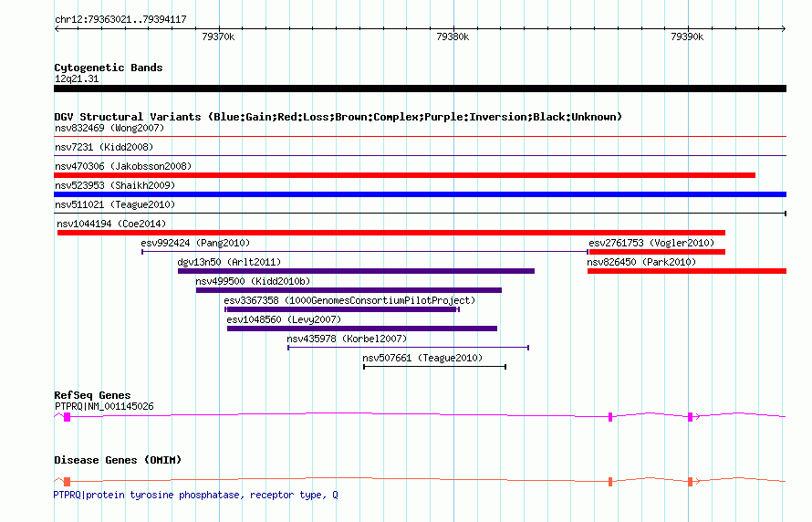Click the 12q21.31 band label
The image size is (812, 522).
[77, 78]
